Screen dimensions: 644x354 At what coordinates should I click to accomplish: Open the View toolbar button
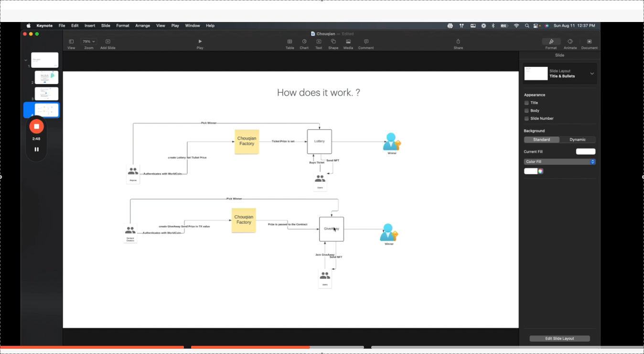[x=71, y=44]
